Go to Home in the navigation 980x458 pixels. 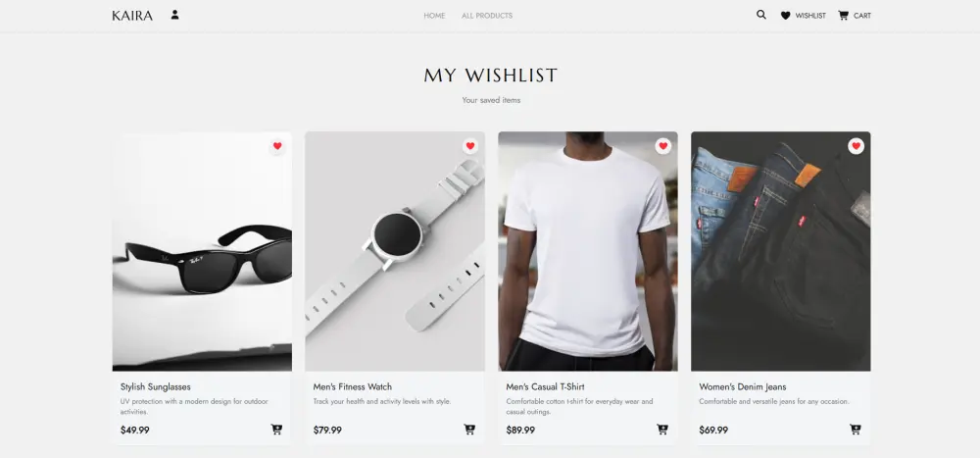point(434,16)
